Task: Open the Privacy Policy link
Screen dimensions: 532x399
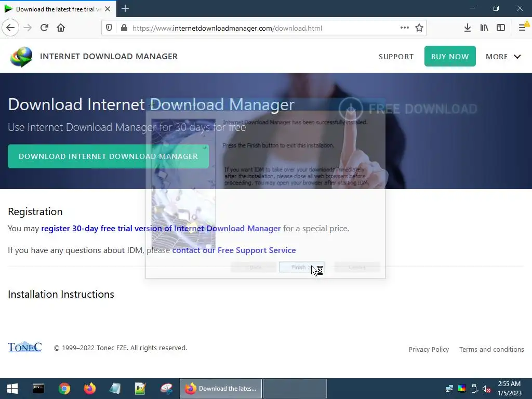Action: pos(429,349)
